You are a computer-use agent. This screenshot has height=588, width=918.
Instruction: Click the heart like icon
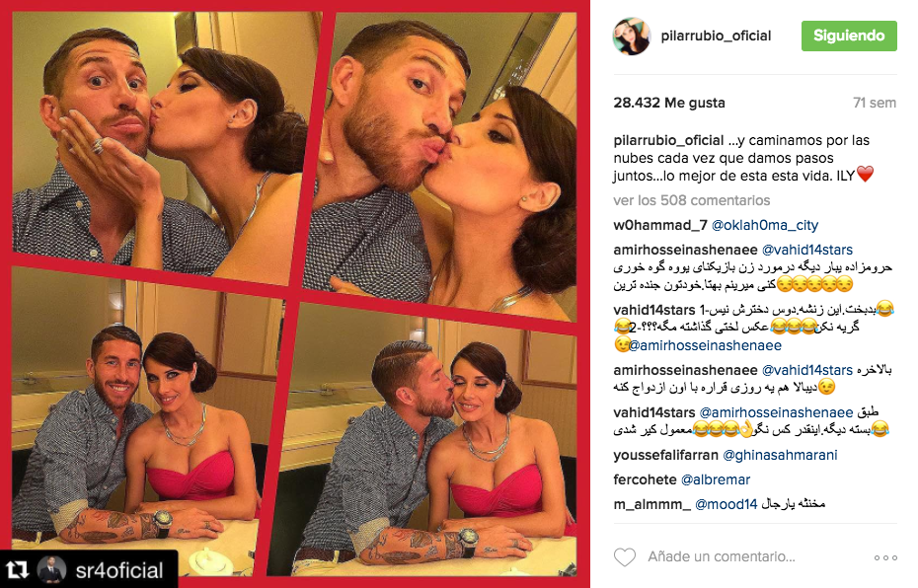[x=624, y=557]
